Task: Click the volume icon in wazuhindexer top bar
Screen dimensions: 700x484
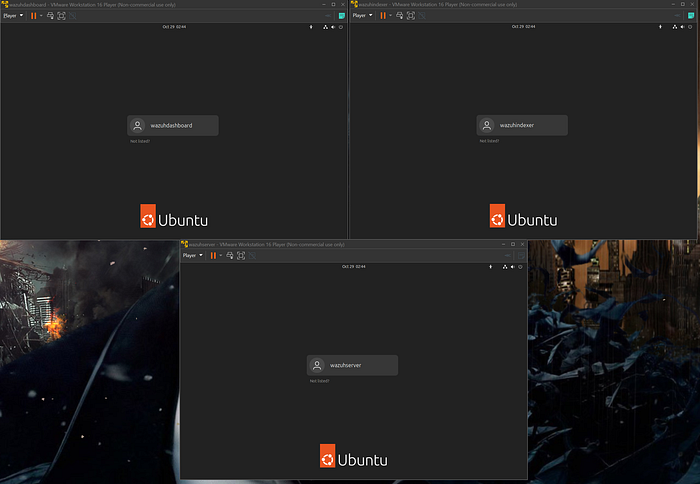Action: tap(682, 26)
